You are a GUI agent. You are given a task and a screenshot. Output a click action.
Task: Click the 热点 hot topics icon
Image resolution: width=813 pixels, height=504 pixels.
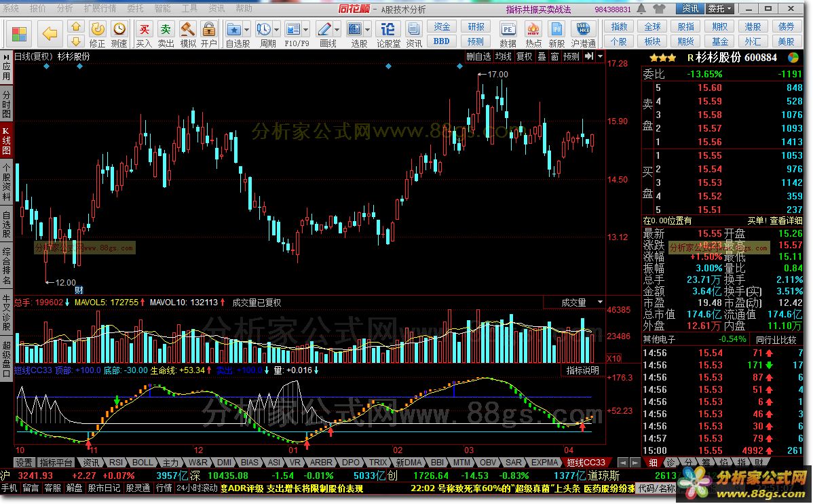[x=533, y=34]
